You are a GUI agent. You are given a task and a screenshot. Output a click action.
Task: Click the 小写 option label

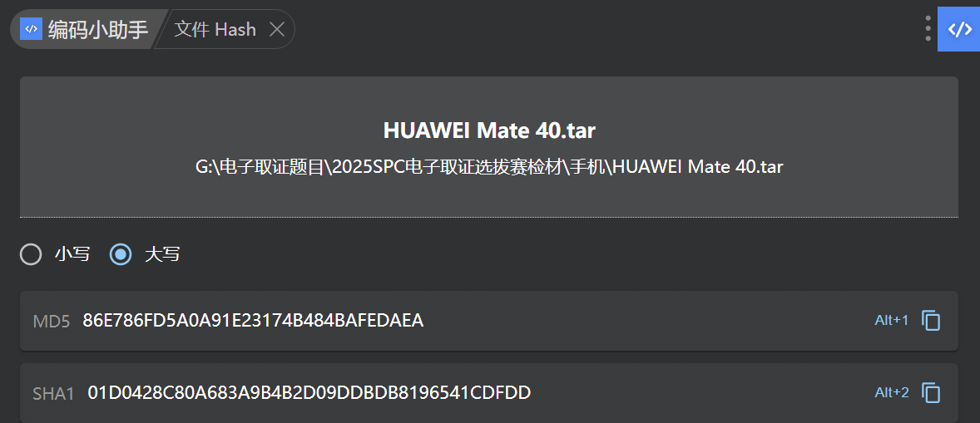pos(72,254)
